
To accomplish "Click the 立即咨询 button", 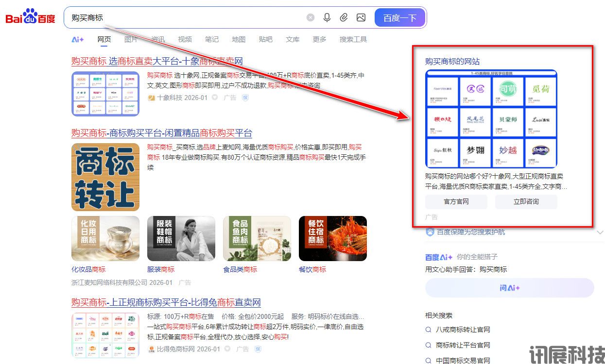I will 526,202.
